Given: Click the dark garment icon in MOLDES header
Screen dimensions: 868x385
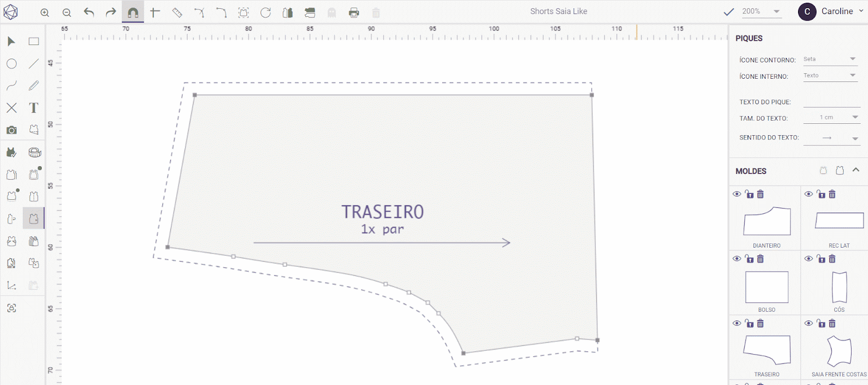Looking at the screenshot, I should (840, 171).
